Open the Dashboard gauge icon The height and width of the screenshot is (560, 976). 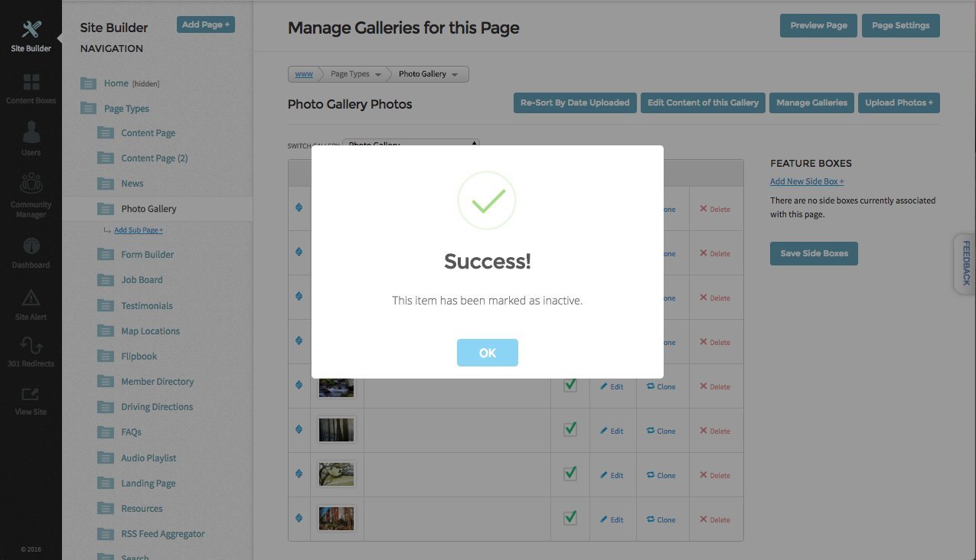pyautogui.click(x=31, y=246)
